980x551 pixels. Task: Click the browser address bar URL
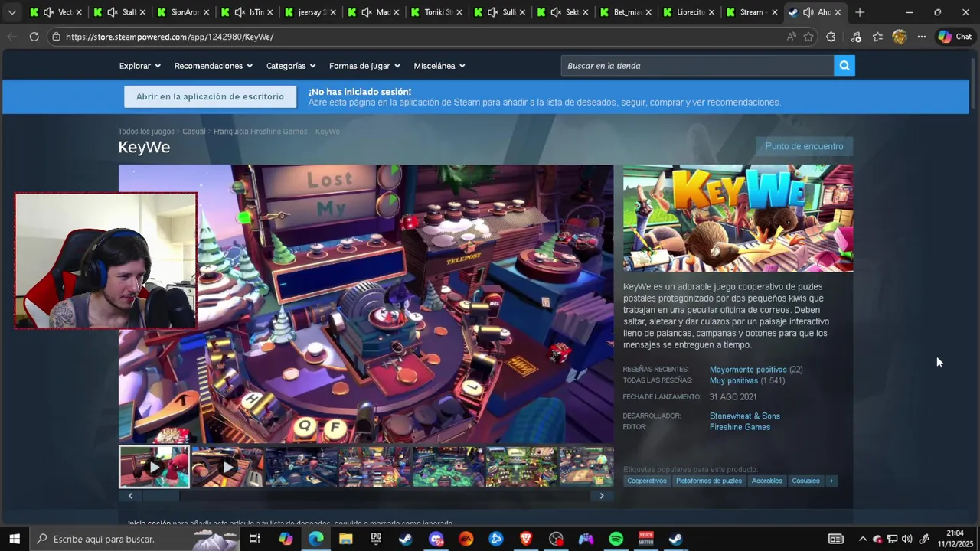tap(169, 37)
